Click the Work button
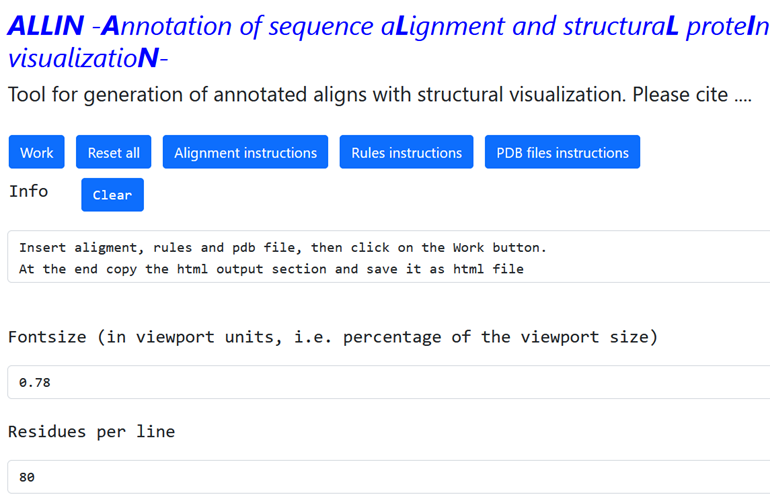This screenshot has width=770, height=501. click(36, 153)
